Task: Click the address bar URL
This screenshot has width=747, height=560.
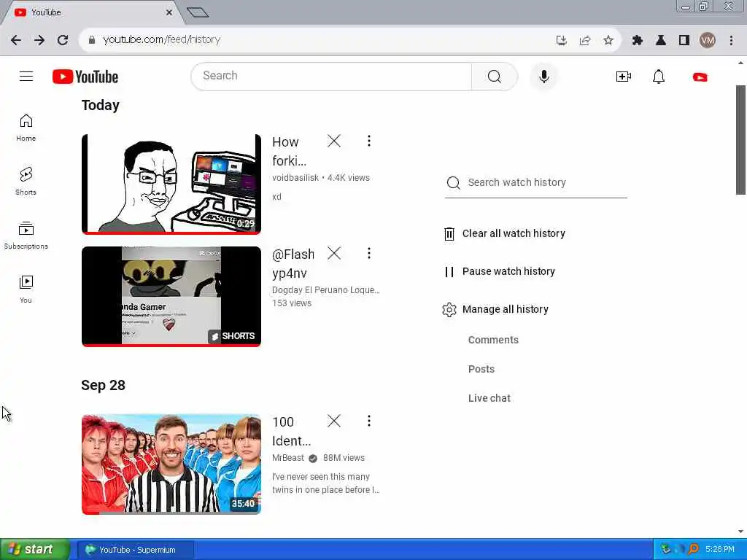Action: [161, 39]
